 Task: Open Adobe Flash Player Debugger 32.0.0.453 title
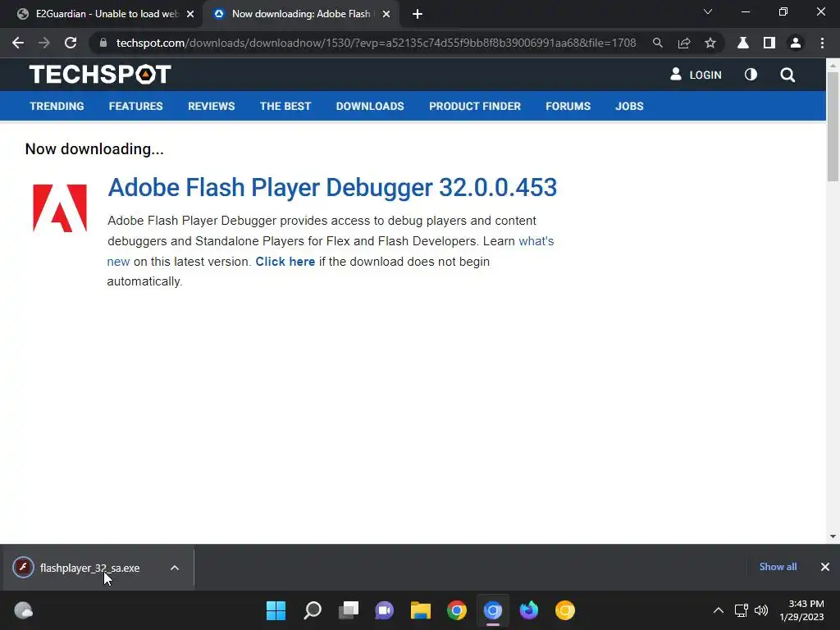coord(332,188)
